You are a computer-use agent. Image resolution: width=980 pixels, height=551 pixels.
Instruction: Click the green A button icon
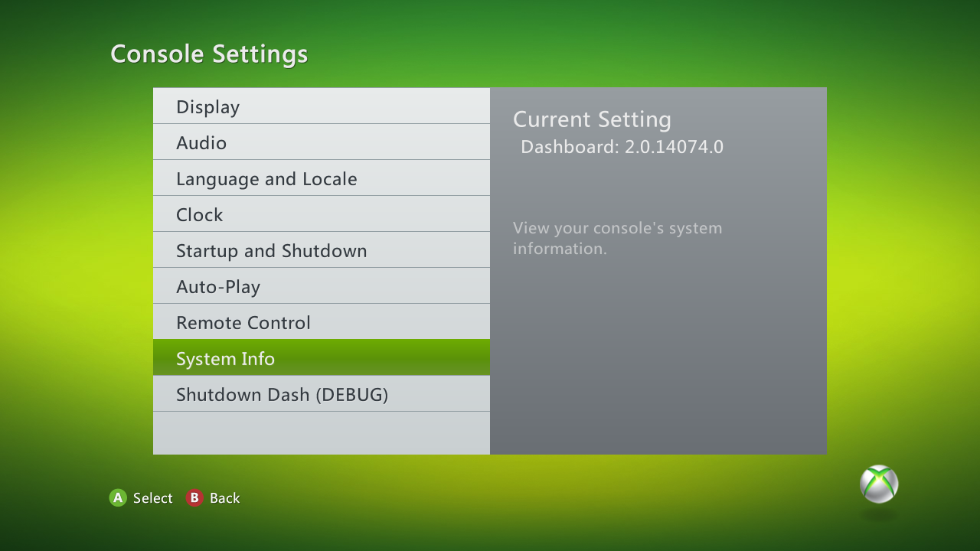(118, 498)
